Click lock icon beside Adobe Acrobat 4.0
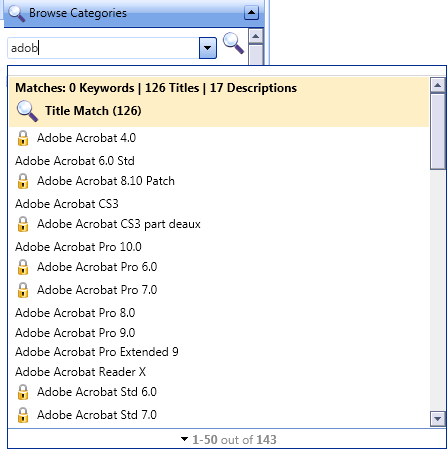This screenshot has width=447, height=449. (x=23, y=138)
